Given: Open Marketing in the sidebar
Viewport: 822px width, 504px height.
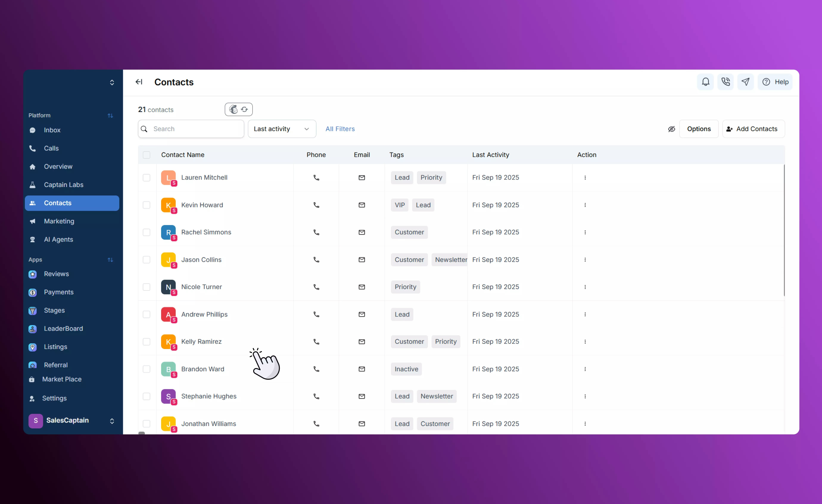Looking at the screenshot, I should [59, 221].
